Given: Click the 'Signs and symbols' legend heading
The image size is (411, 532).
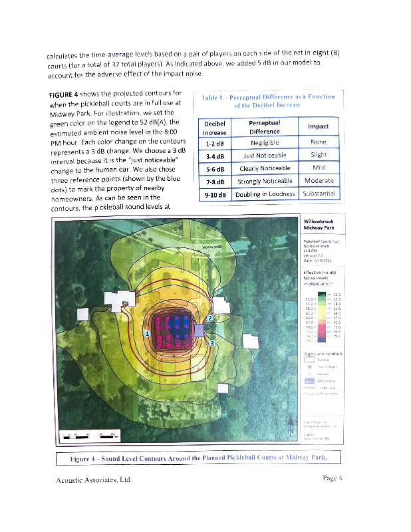Looking at the screenshot, I should point(323,354).
